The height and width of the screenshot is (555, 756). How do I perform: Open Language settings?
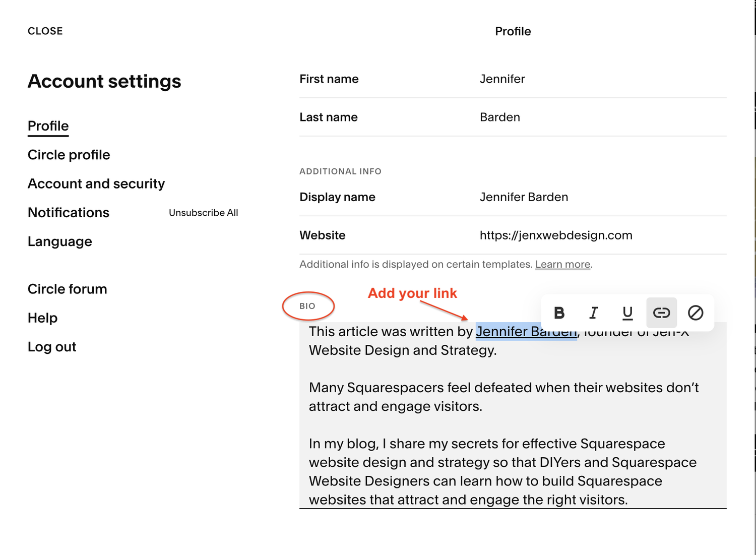pyautogui.click(x=60, y=241)
